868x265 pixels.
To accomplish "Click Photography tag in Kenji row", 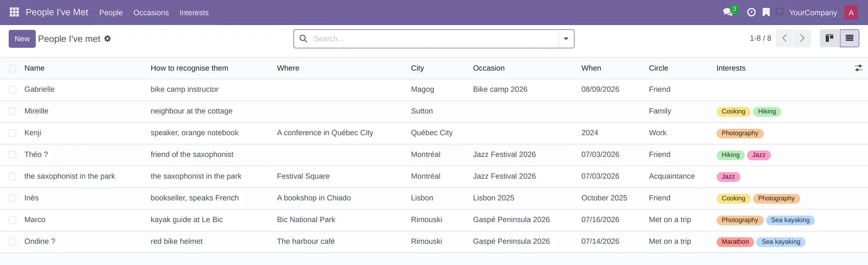I will pos(740,133).
